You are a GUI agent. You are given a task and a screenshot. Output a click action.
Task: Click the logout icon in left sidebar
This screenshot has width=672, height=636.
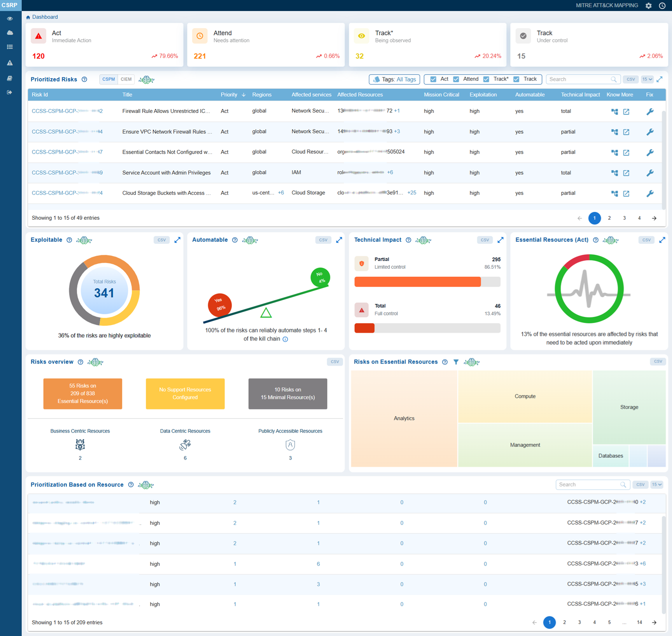click(x=10, y=92)
